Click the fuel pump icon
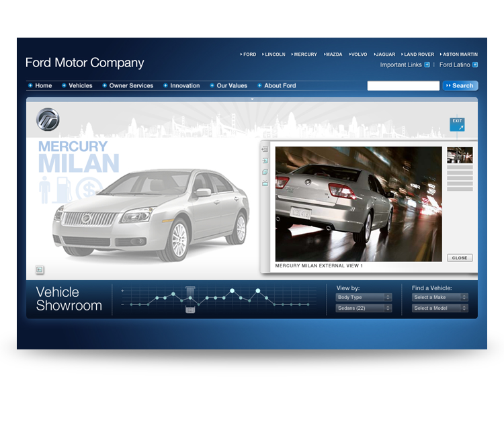Screen dimensions: 504x426 62,189
